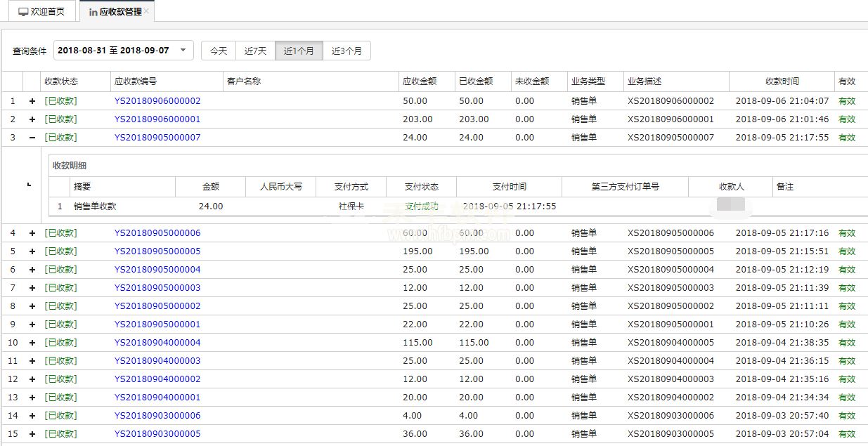Expand row 1 details with plus icon
The image size is (868, 446).
tap(32, 101)
